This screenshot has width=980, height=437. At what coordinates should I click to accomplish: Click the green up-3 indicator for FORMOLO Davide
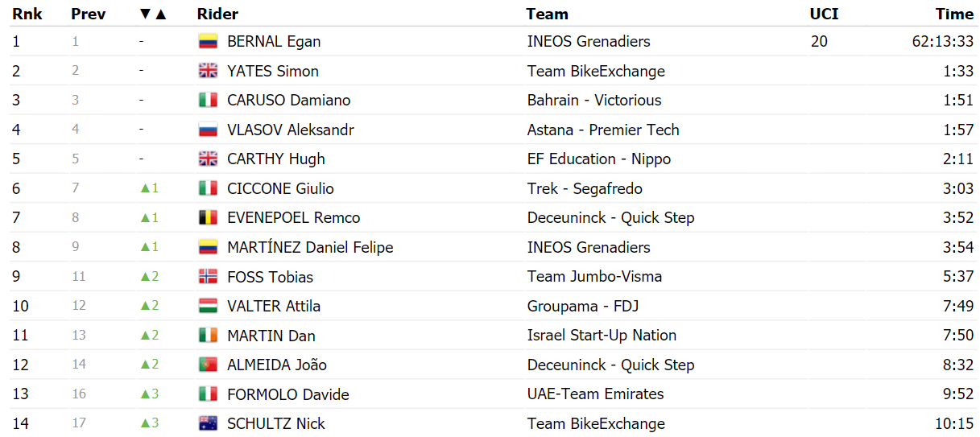pos(150,394)
